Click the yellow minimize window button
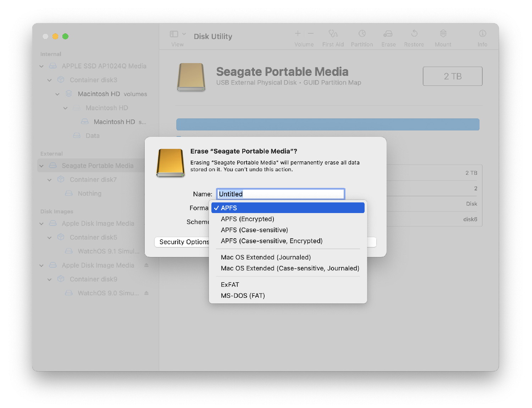This screenshot has width=532, height=408. click(55, 36)
